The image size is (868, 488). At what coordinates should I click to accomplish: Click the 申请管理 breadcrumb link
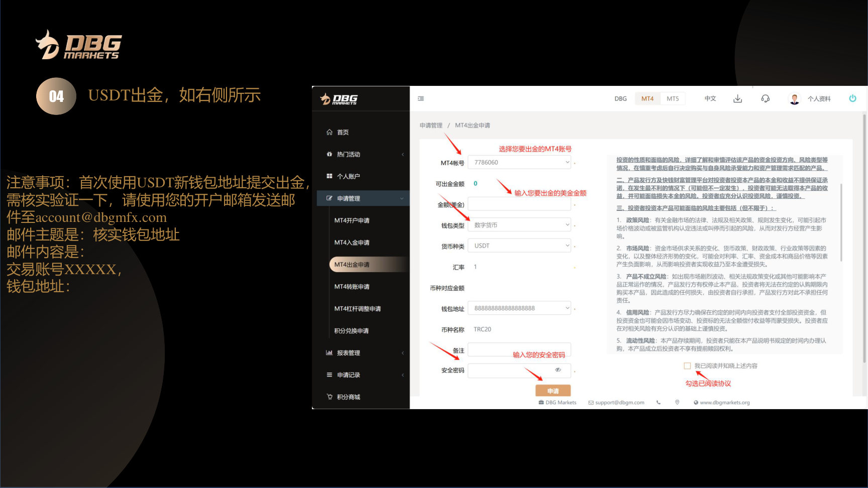(x=431, y=126)
